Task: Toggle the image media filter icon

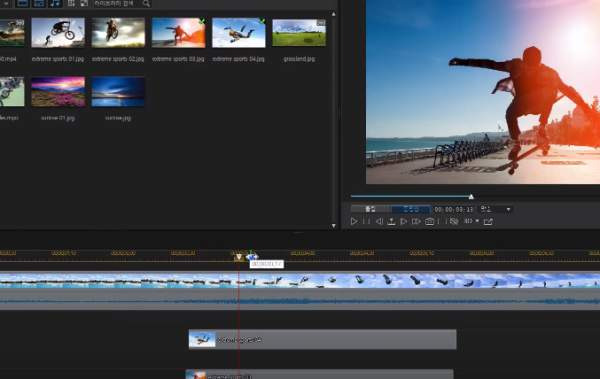Action: [x=39, y=3]
